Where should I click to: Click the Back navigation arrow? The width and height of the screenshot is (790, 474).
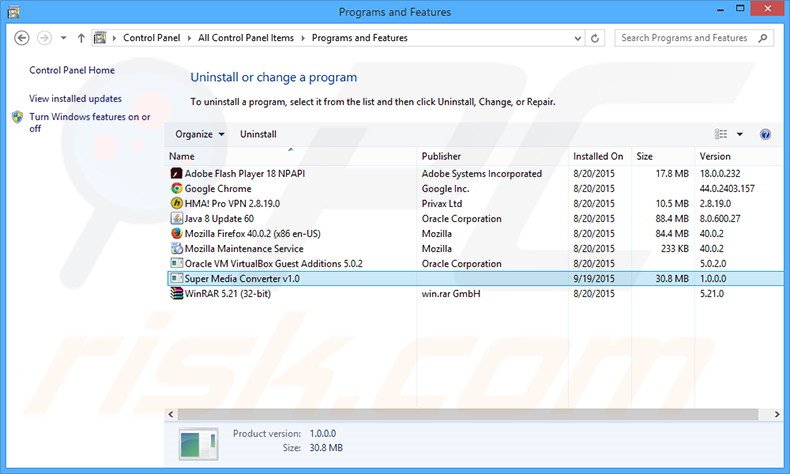pyautogui.click(x=21, y=38)
